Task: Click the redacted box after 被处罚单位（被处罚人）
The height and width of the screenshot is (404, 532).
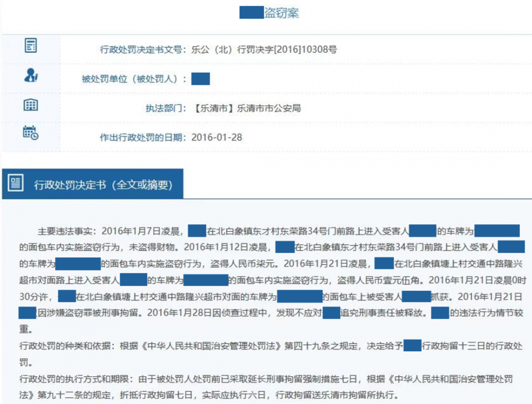Action: click(200, 79)
